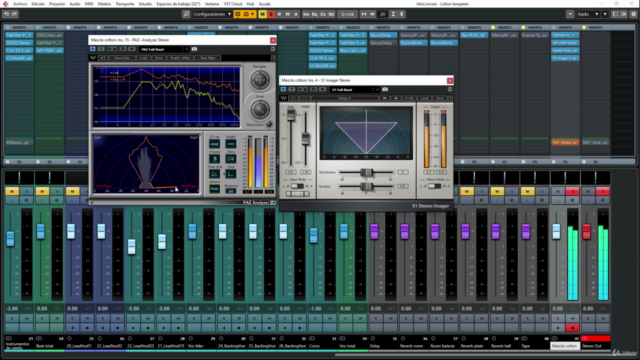Open the channel rack visibility dropdown arrow
The height and width of the screenshot is (360, 640).
(570, 14)
